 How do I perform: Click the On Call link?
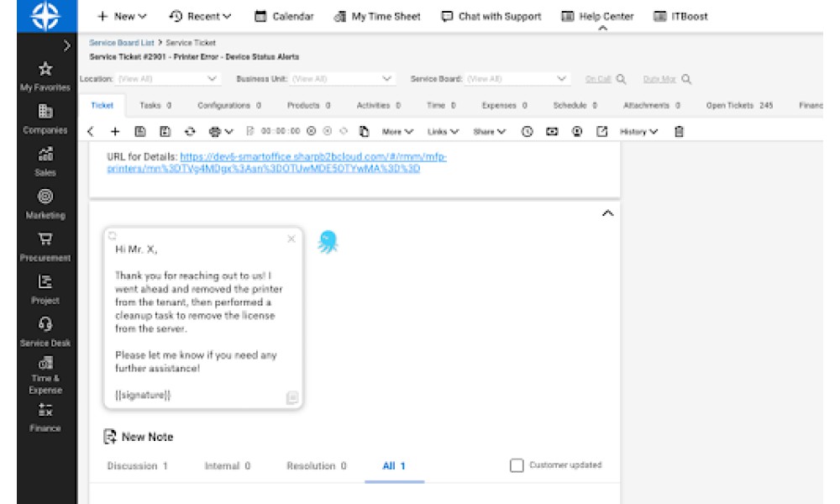(x=598, y=79)
